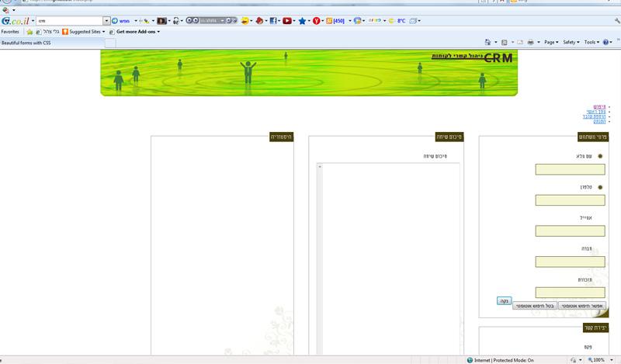Open the Favorites button

(10, 32)
